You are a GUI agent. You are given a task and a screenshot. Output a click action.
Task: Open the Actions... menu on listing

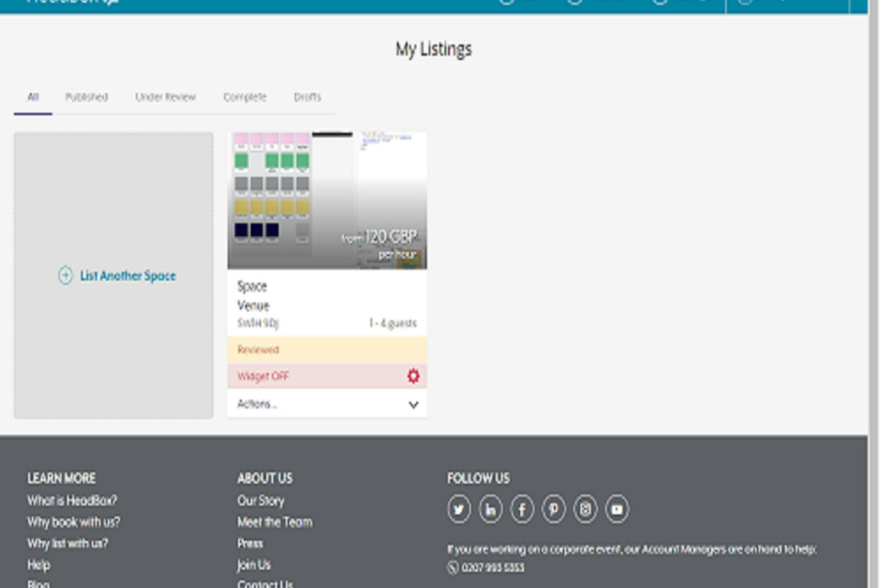258,404
